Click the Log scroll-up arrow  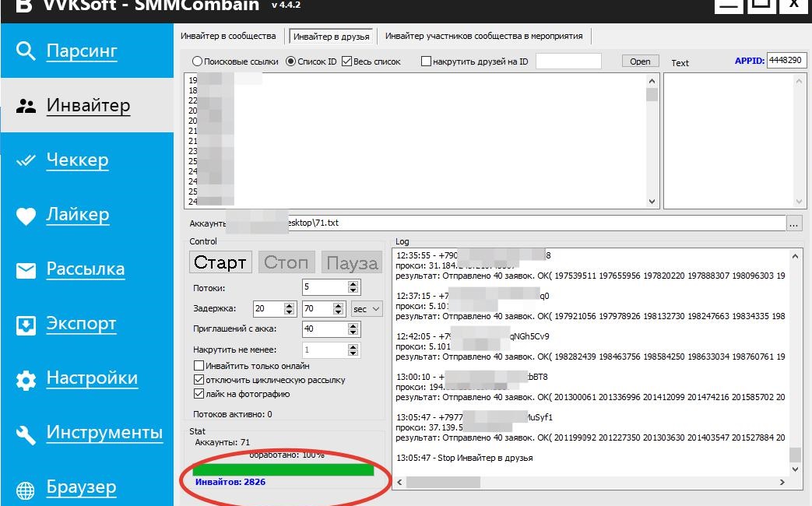pyautogui.click(x=796, y=256)
